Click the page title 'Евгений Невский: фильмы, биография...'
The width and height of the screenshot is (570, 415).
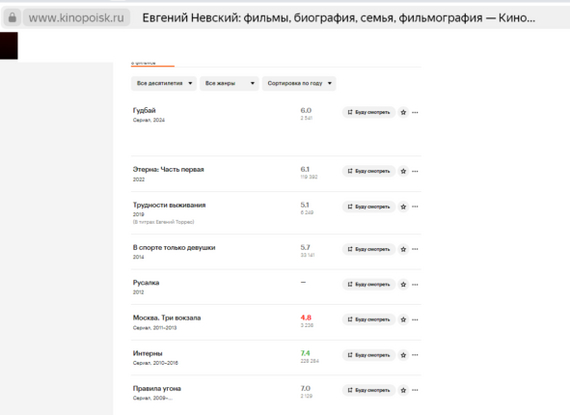pos(338,17)
